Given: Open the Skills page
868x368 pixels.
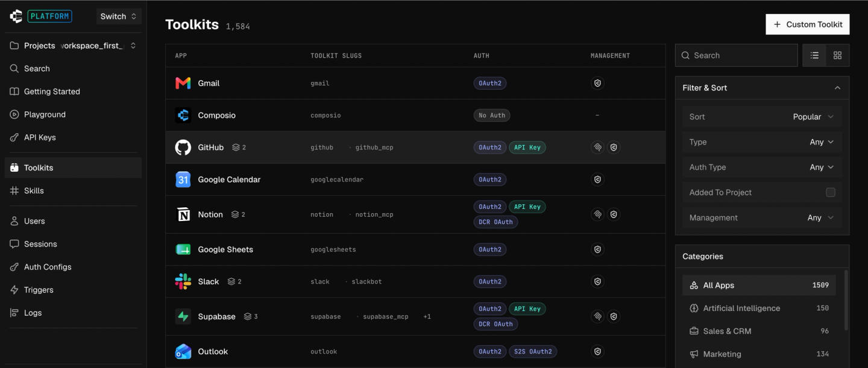Looking at the screenshot, I should click(73, 190).
